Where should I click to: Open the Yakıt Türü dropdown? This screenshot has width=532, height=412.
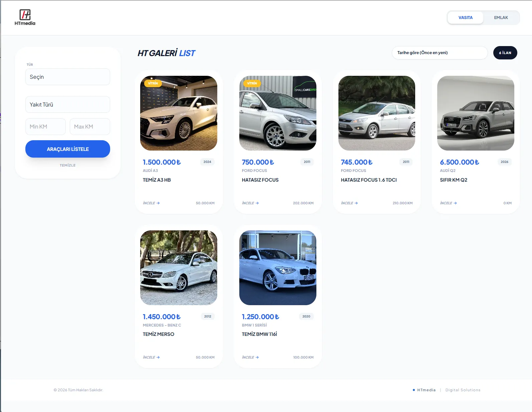[x=68, y=105]
